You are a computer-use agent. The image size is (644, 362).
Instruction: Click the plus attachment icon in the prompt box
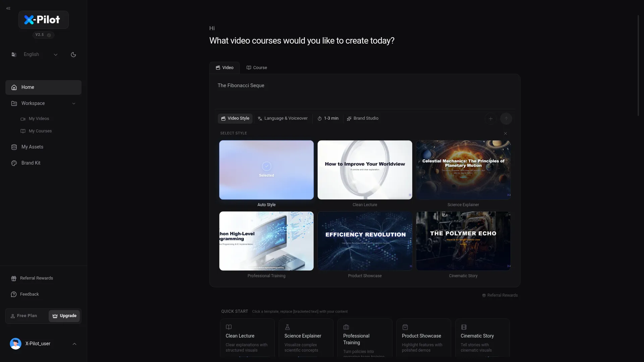tap(490, 119)
